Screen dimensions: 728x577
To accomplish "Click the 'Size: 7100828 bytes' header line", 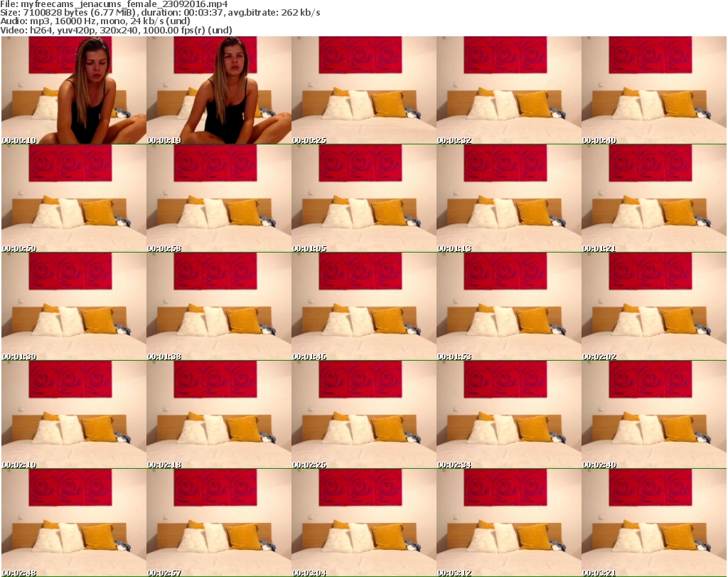I will coord(160,13).
